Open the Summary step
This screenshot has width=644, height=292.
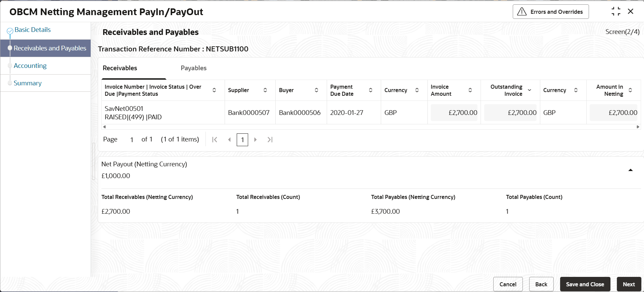28,83
